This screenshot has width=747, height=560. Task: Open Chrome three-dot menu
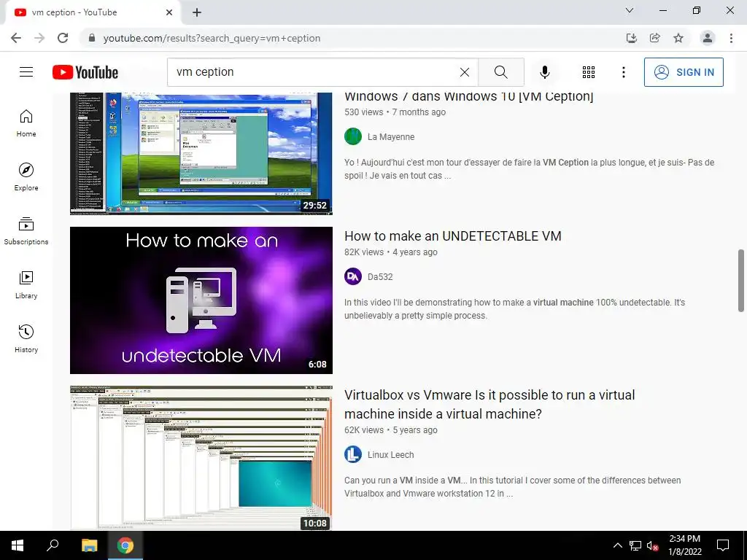tap(731, 38)
